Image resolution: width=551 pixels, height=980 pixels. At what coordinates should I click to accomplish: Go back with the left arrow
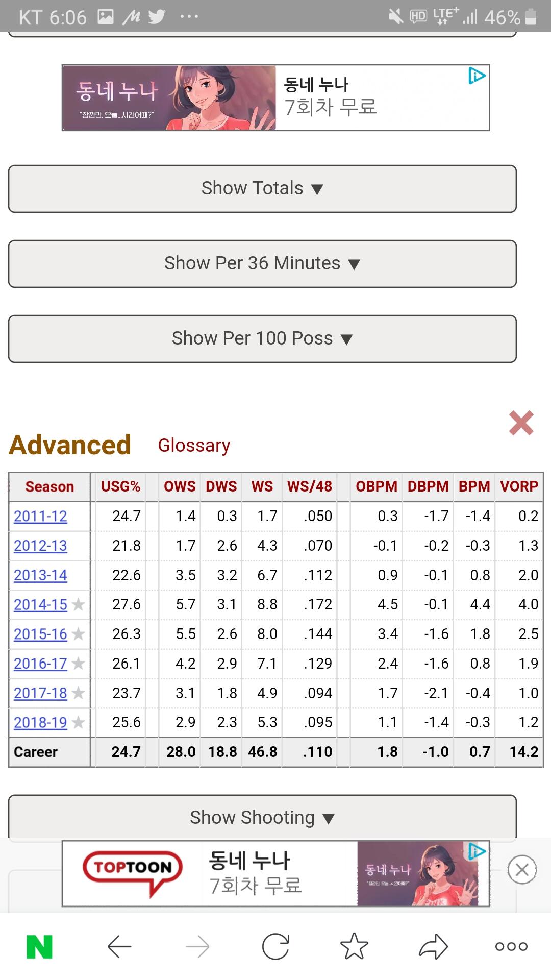coord(119,947)
